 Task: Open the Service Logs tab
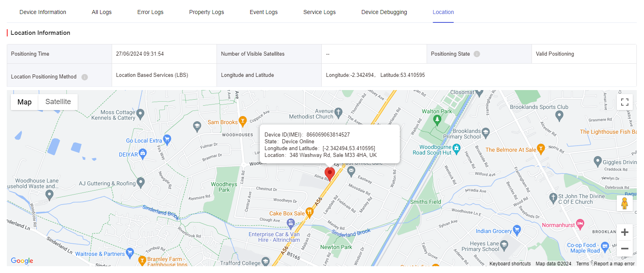319,12
